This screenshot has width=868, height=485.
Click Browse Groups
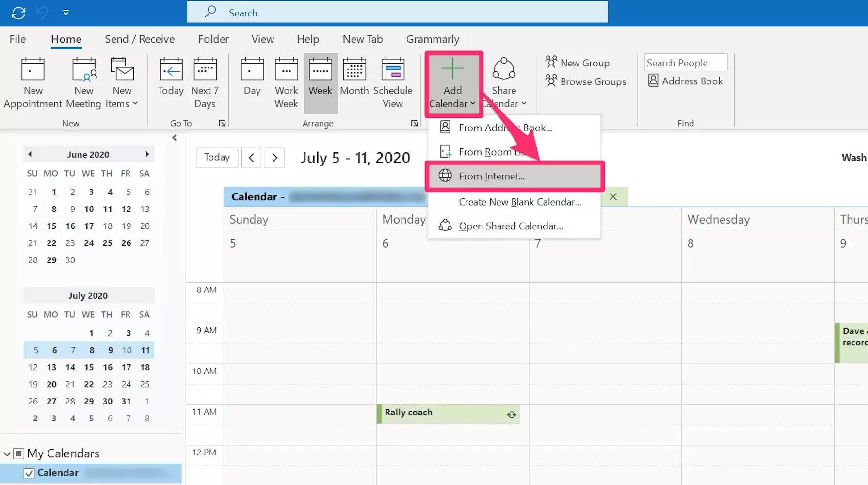[586, 81]
